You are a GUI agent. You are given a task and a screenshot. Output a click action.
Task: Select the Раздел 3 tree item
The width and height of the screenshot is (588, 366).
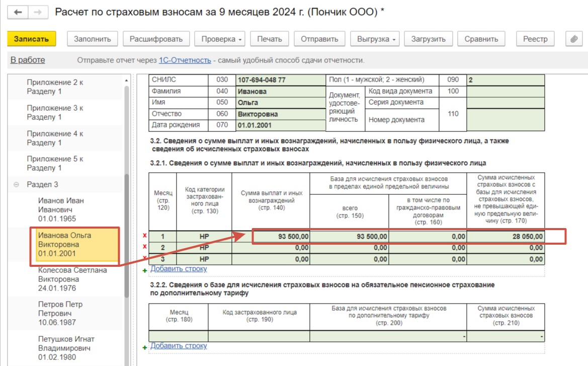42,185
